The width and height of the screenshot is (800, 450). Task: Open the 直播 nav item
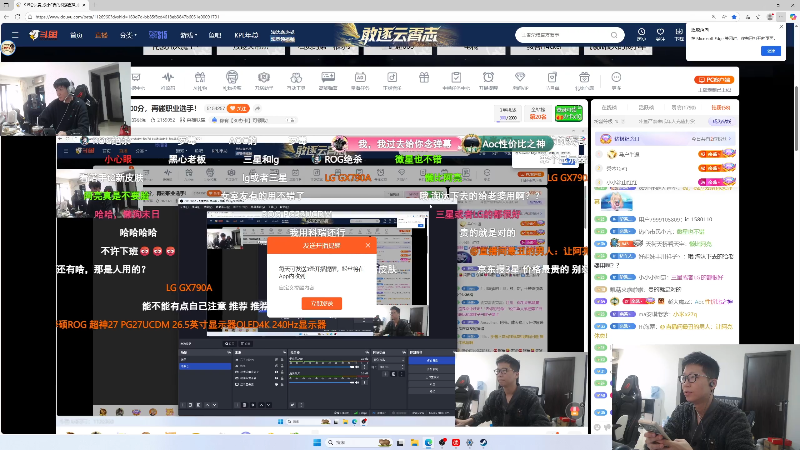[x=101, y=35]
